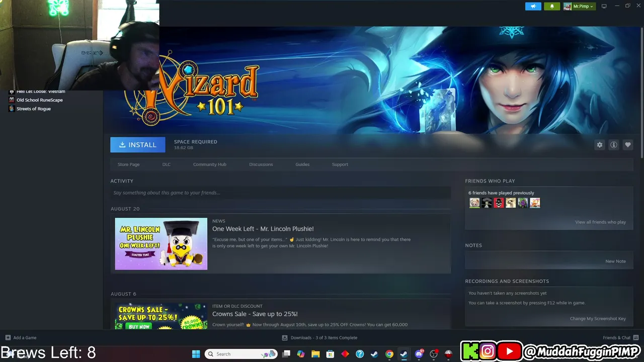Open Wizard101 manage settings gear

[600, 145]
